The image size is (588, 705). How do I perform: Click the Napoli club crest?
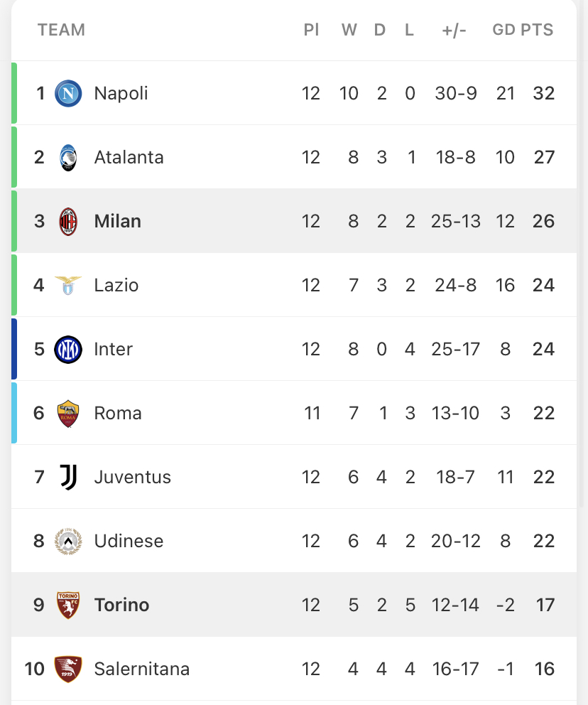coord(68,94)
